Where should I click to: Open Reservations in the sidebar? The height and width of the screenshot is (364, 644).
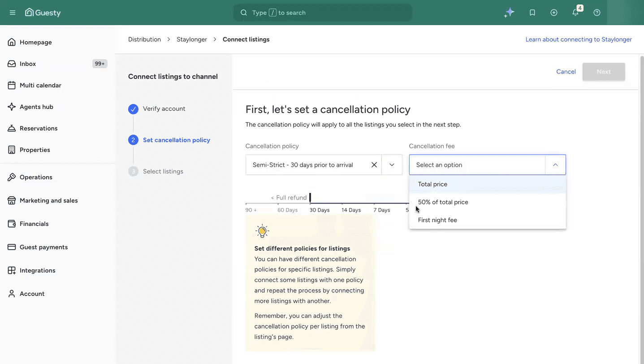39,128
